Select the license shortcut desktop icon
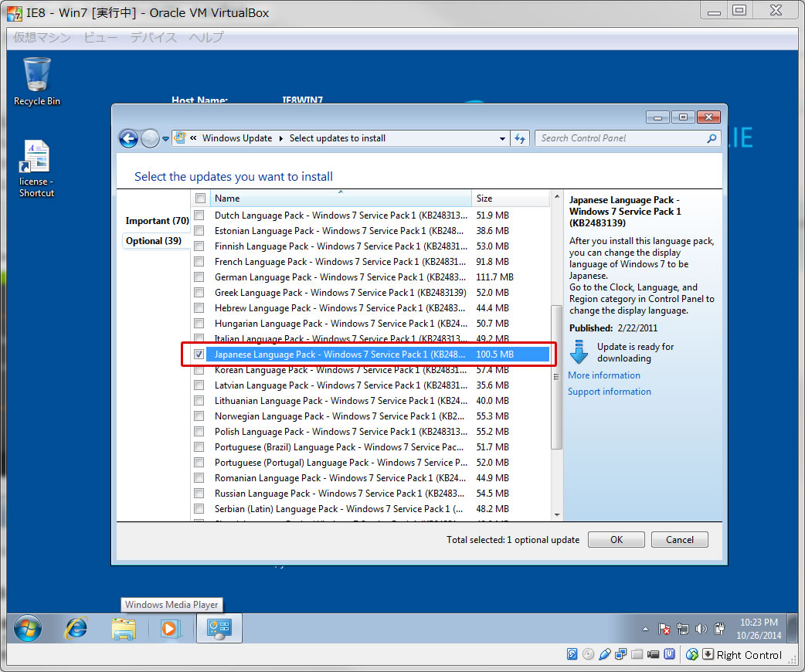Image resolution: width=805 pixels, height=672 pixels. tap(36, 169)
